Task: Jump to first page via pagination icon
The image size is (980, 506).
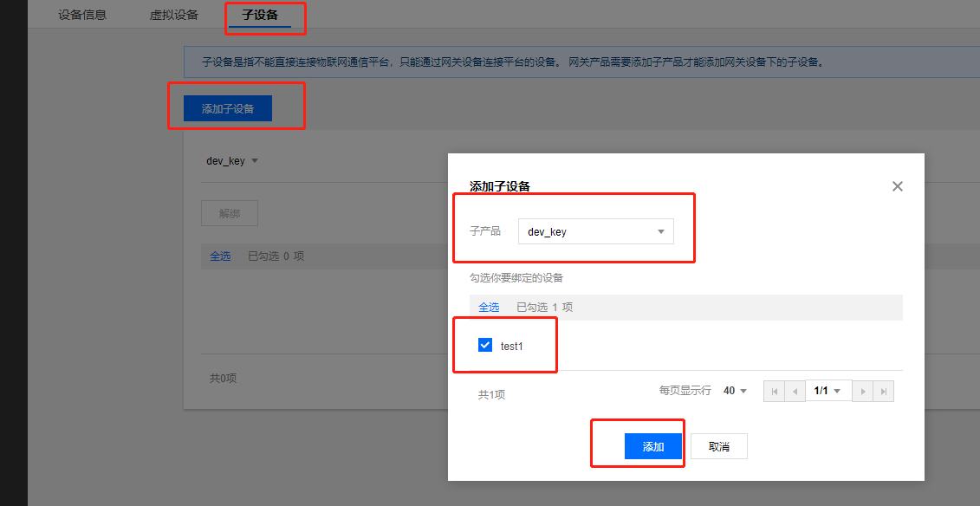Action: pyautogui.click(x=774, y=391)
